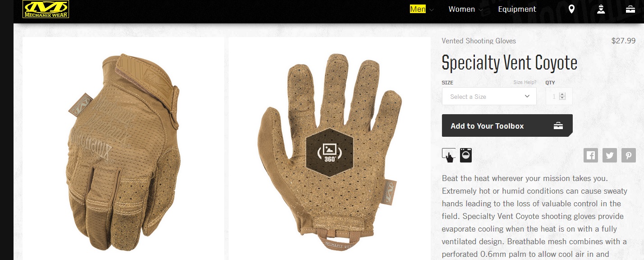This screenshot has height=260, width=644.
Task: Open the user account icon
Action: (601, 9)
